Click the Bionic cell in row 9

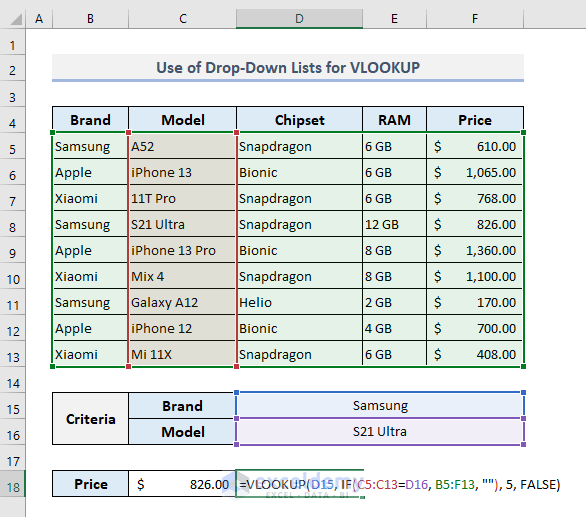299,250
